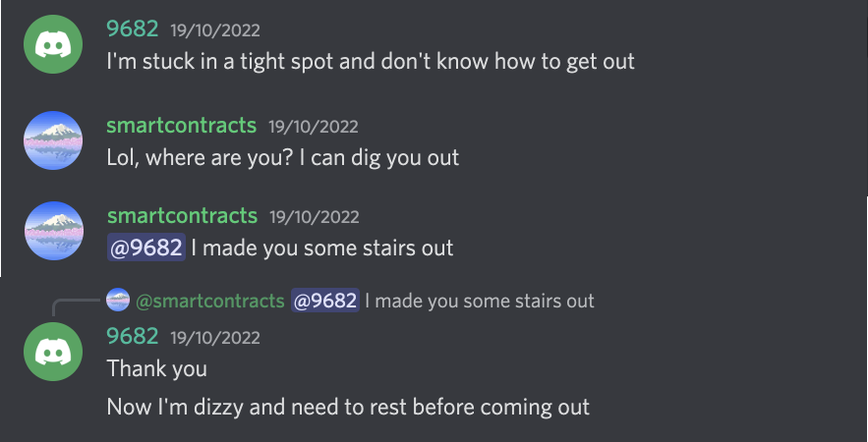Click the @smartcontracts name in the reply preview

coord(210,301)
